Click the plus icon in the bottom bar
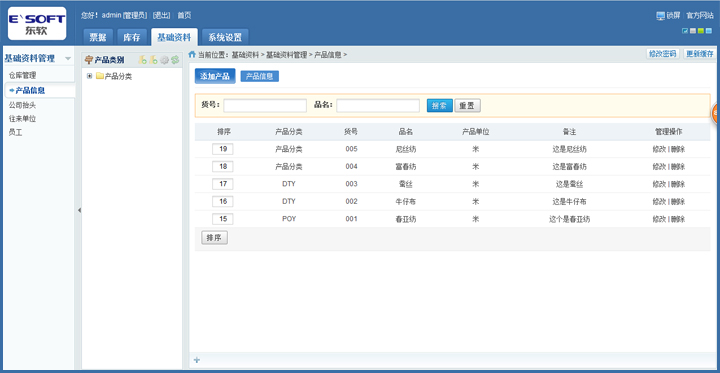This screenshot has width=720, height=373. pyautogui.click(x=197, y=360)
